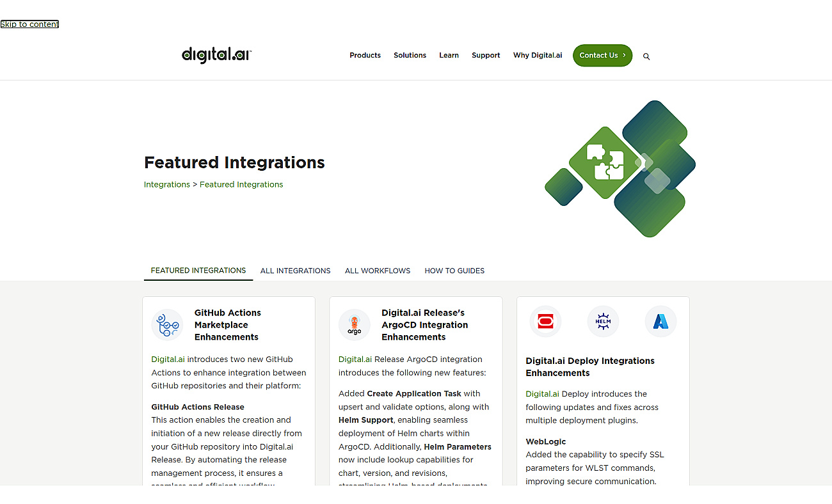Screen dimensions: 832x504
Task: Click the ArgoCD octopus icon
Action: click(x=355, y=325)
